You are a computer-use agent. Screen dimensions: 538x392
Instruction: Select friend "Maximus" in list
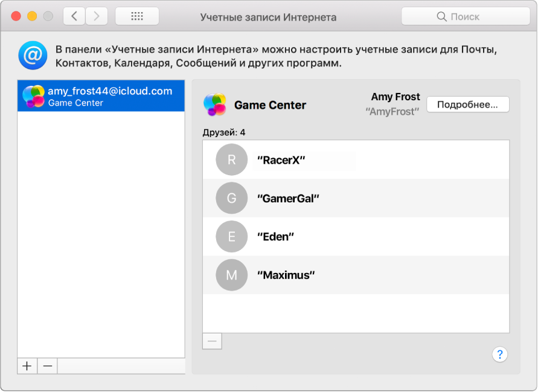(x=356, y=275)
